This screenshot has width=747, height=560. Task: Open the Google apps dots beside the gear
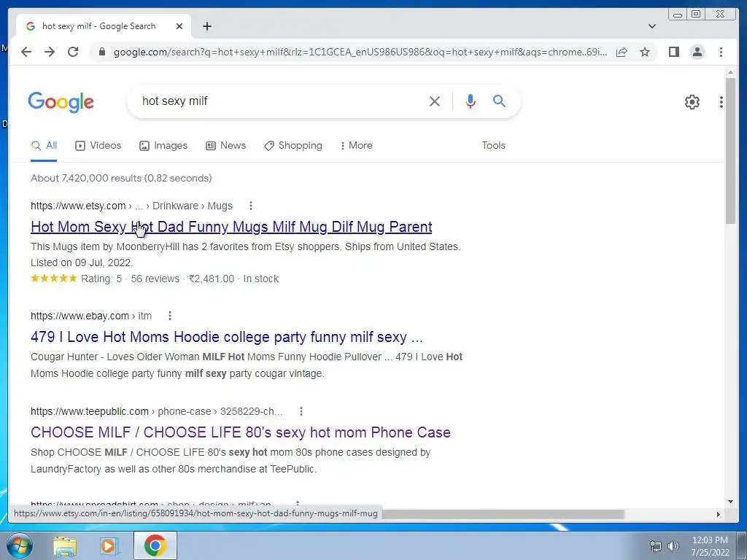(x=721, y=102)
